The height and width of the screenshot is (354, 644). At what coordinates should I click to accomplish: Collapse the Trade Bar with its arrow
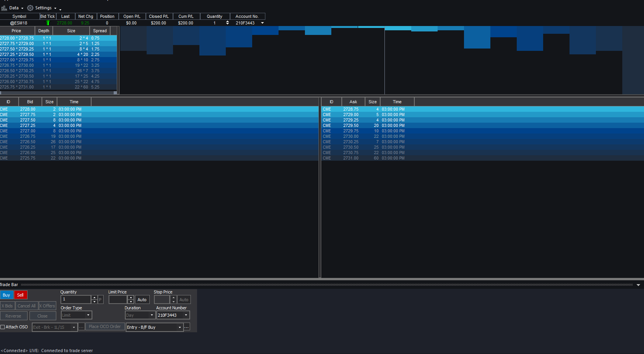pyautogui.click(x=638, y=285)
